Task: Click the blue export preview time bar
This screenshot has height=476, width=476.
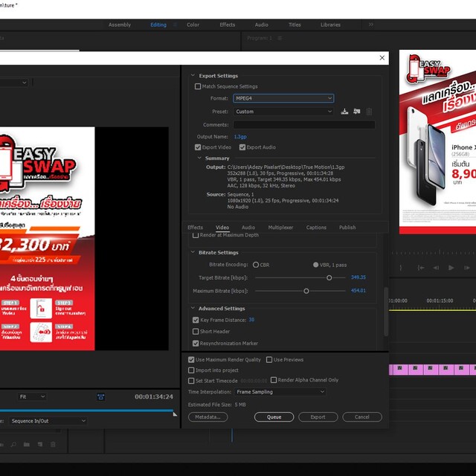Action: click(x=86, y=411)
